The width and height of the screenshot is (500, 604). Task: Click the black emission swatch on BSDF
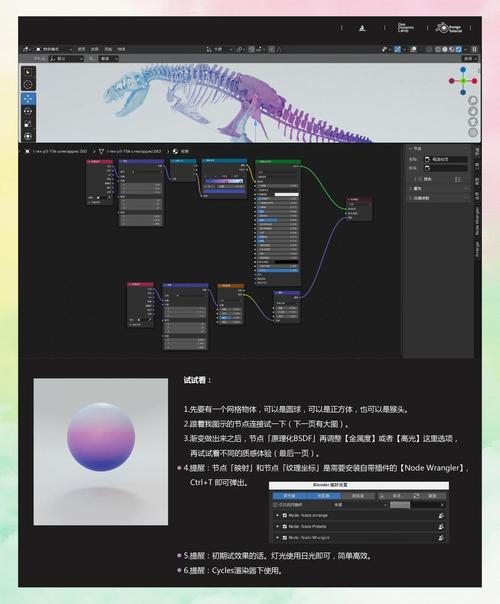click(286, 262)
